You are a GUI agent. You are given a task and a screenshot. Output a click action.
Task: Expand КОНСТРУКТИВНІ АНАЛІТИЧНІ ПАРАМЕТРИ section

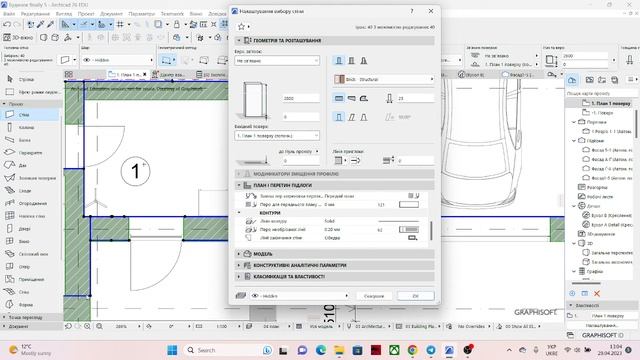coord(335,265)
